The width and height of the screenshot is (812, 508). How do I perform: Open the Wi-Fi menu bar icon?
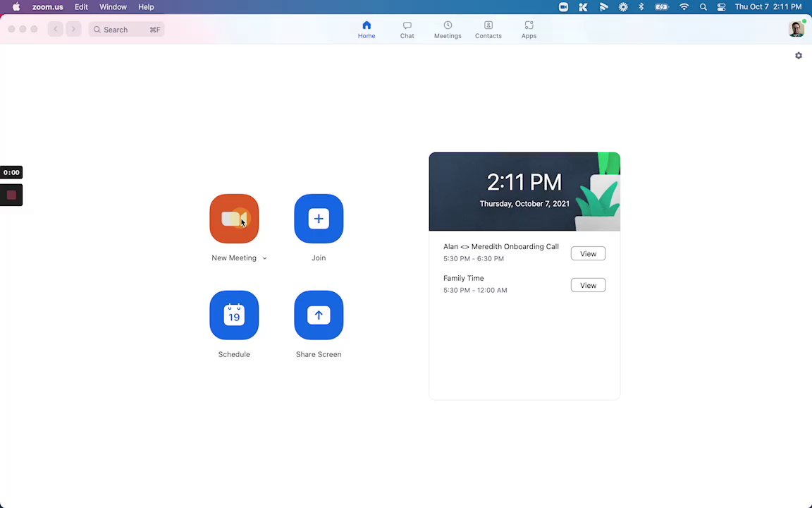[x=684, y=7]
